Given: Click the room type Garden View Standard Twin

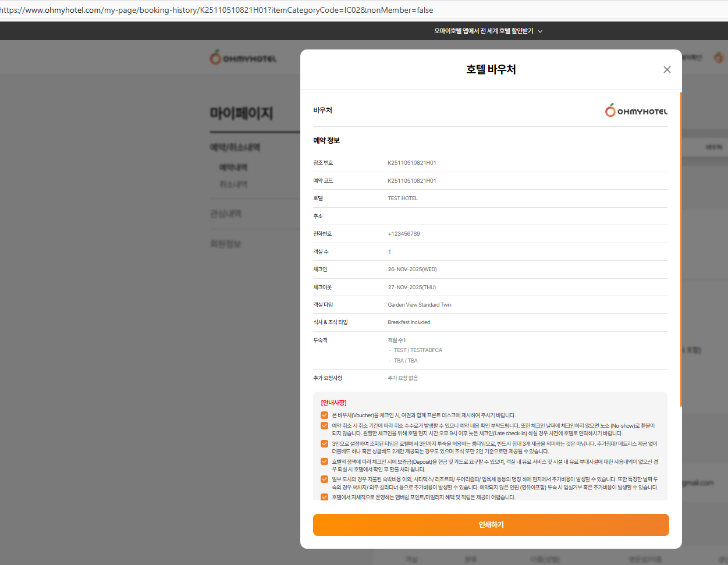Looking at the screenshot, I should (420, 305).
